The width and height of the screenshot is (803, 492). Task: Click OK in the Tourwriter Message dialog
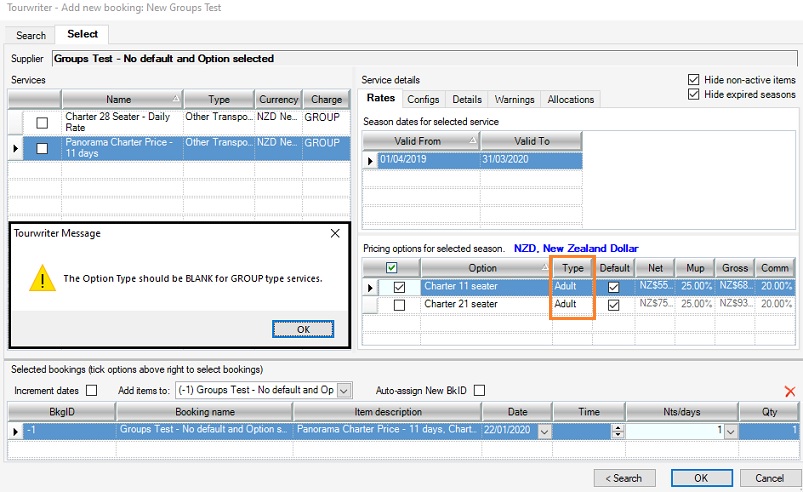tap(303, 329)
